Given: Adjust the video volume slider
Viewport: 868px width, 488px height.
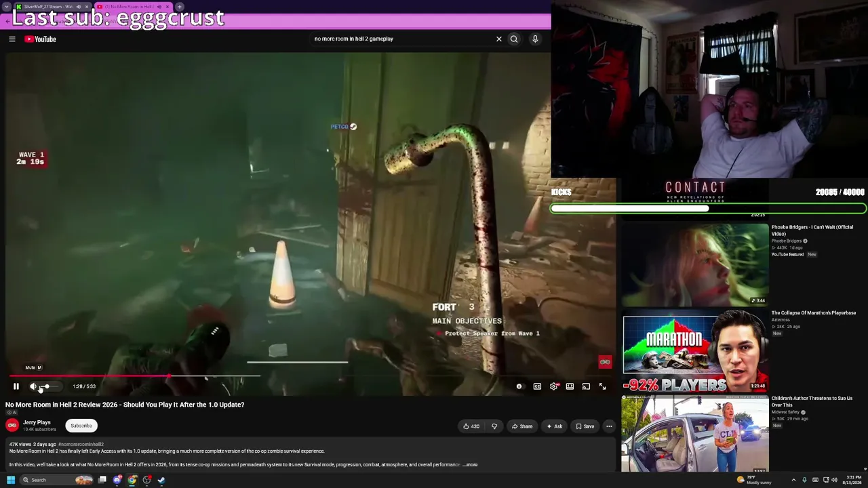Looking at the screenshot, I should tap(49, 386).
